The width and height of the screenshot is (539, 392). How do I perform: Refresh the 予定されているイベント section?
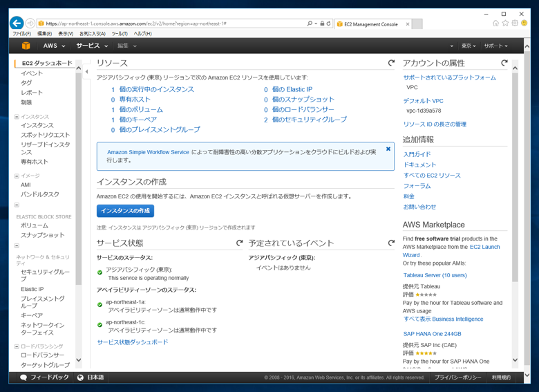(391, 243)
